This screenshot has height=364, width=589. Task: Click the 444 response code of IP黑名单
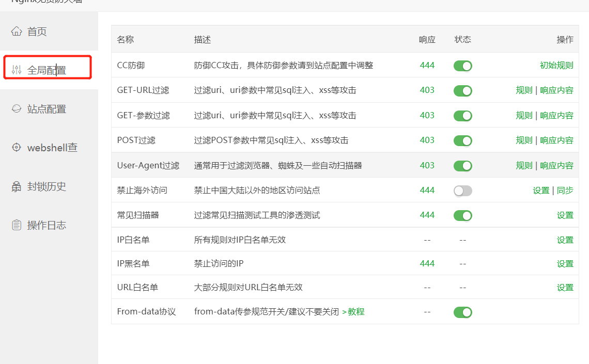[x=427, y=263]
